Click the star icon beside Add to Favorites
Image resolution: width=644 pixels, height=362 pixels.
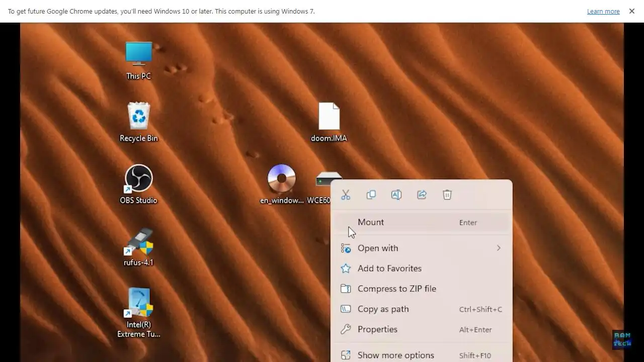[x=346, y=268]
